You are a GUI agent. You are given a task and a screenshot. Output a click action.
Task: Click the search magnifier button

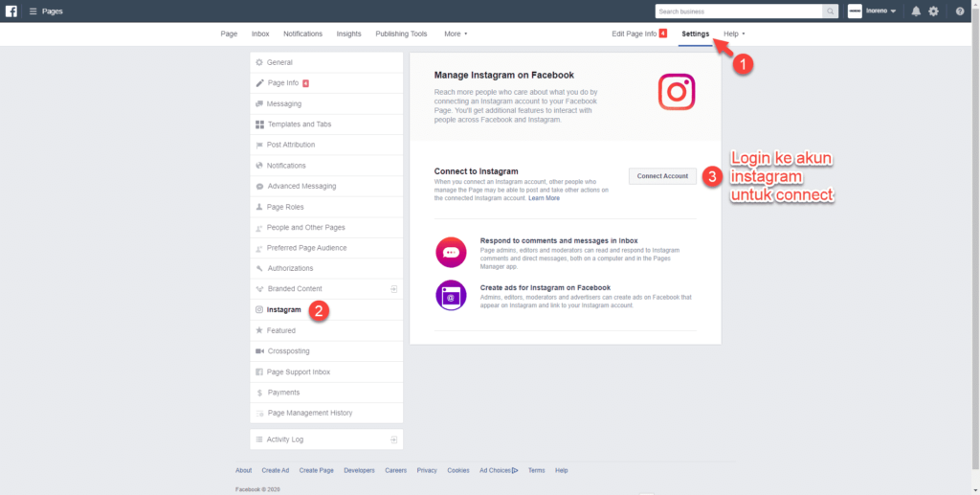point(831,11)
